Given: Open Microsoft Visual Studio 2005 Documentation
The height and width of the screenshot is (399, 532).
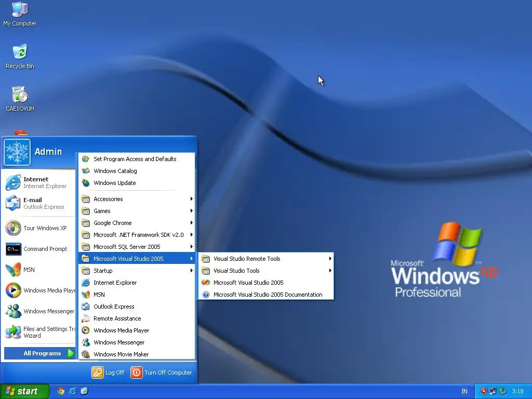Looking at the screenshot, I should 267,295.
